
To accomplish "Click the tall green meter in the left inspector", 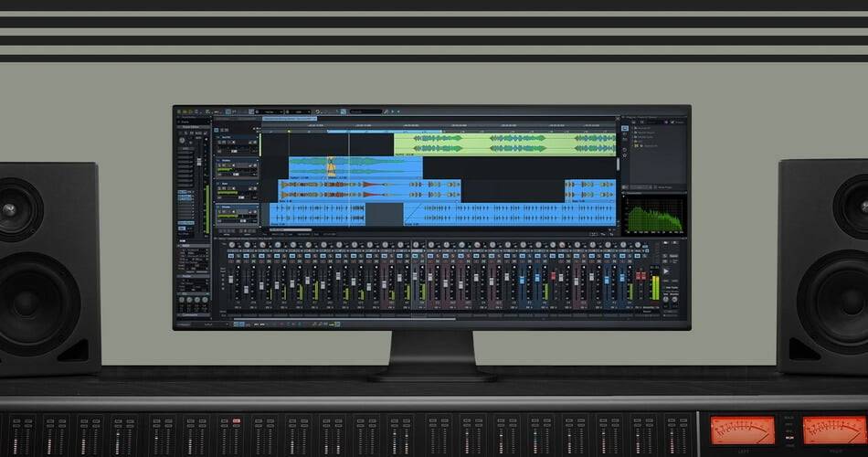I will coord(207,208).
